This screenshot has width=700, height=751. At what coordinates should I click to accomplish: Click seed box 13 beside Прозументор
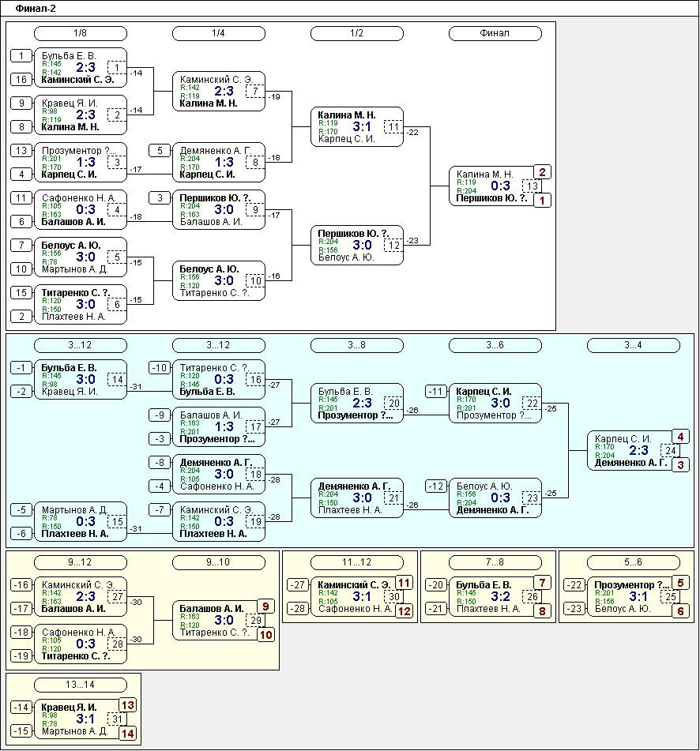tap(21, 150)
